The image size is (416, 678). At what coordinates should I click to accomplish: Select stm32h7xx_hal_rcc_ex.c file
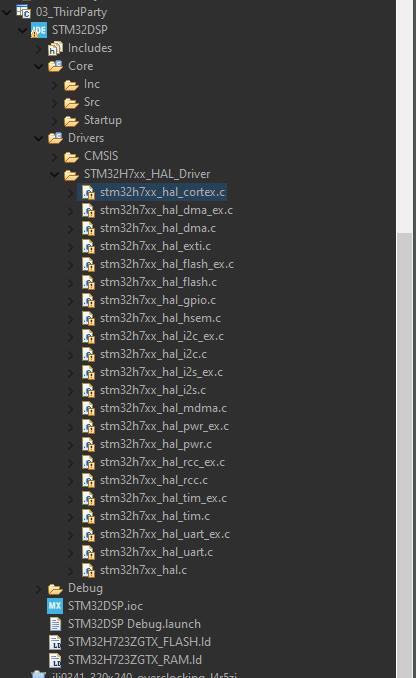pos(162,462)
